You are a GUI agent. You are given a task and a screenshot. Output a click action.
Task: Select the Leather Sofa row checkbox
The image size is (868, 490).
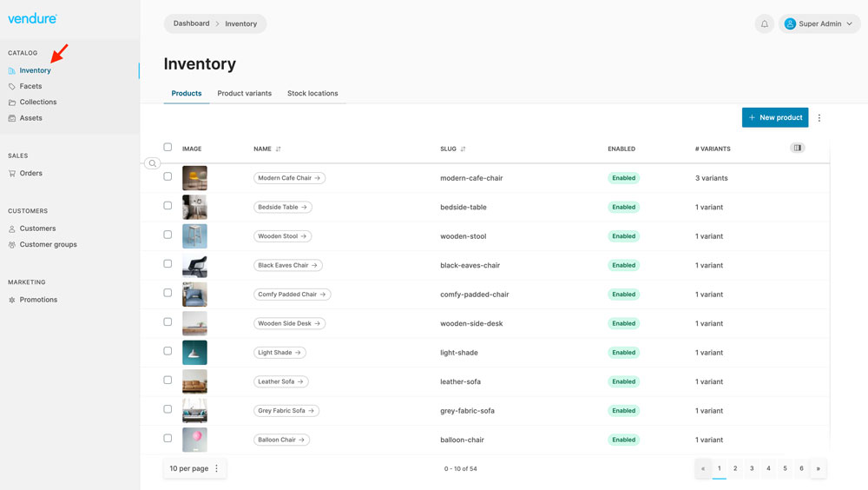pyautogui.click(x=168, y=381)
